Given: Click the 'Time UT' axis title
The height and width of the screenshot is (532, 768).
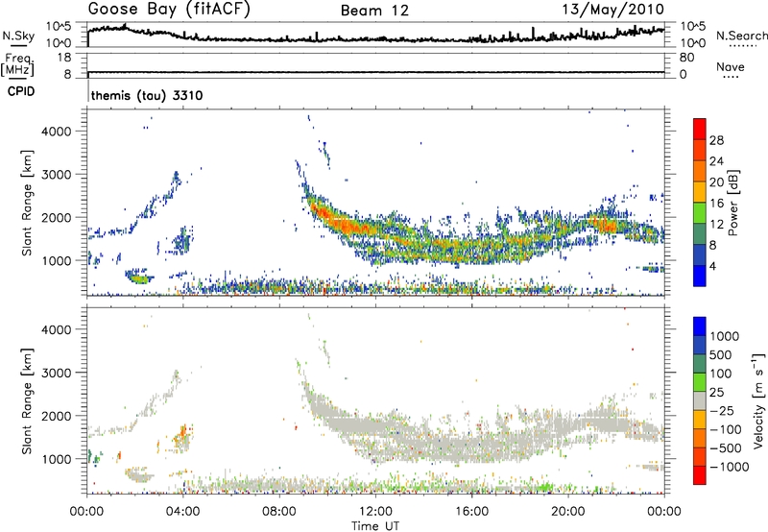Looking at the screenshot, I should coord(375,526).
